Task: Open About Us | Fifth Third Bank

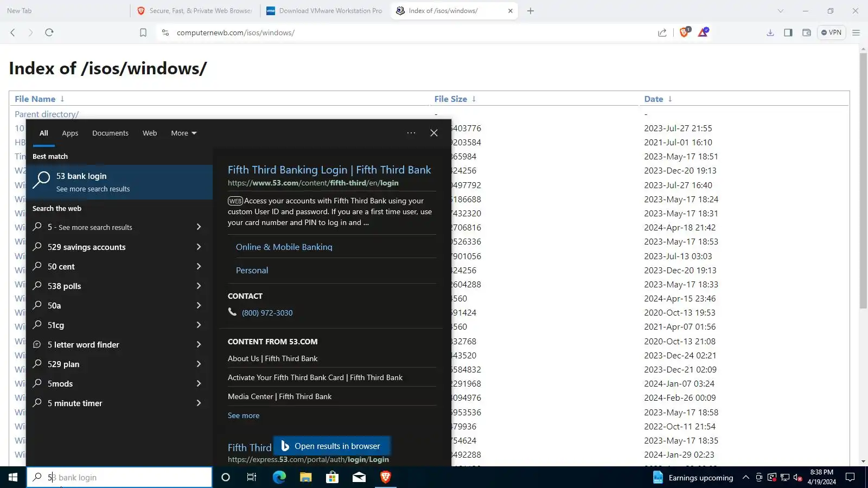Action: (x=273, y=358)
